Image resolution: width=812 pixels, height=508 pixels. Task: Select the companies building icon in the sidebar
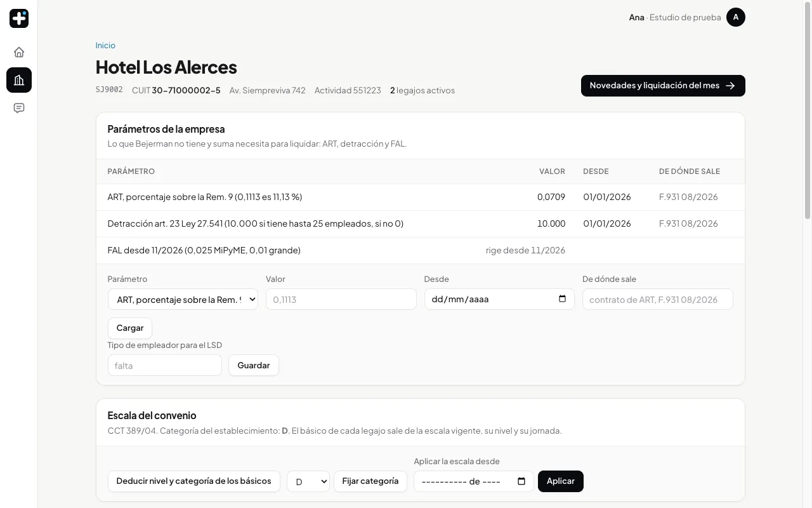[19, 80]
